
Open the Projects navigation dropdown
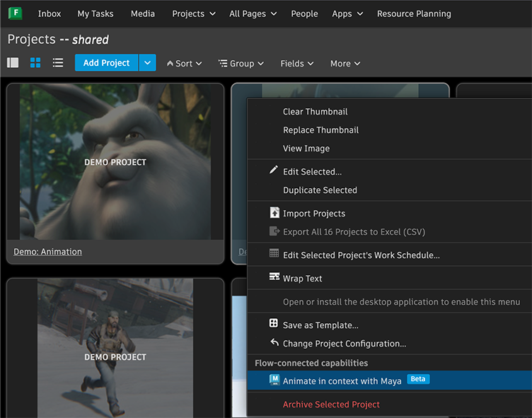(x=194, y=13)
